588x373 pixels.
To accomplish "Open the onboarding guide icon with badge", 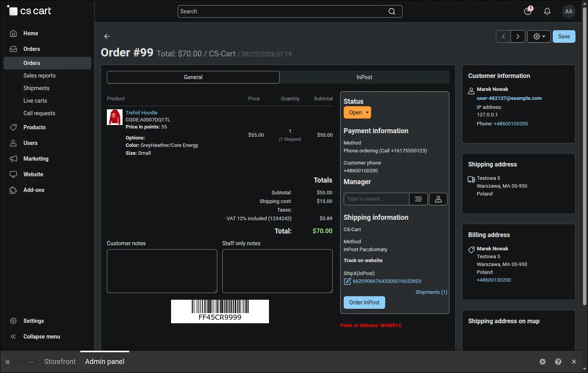I will (x=528, y=11).
